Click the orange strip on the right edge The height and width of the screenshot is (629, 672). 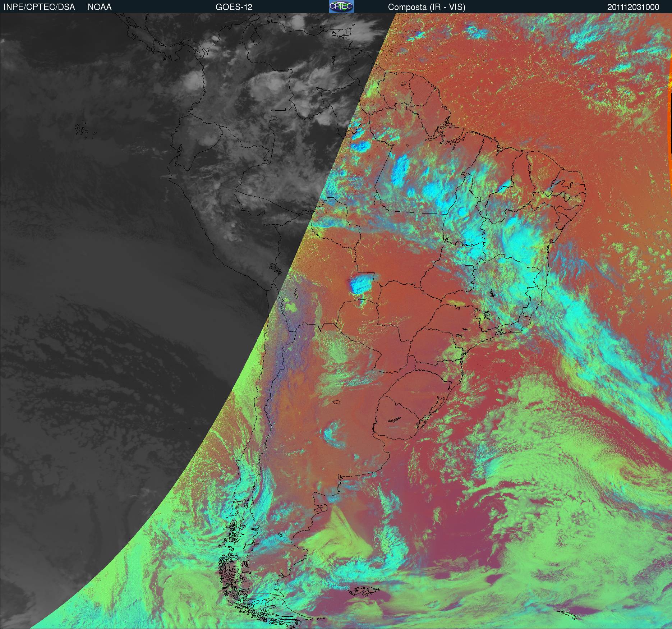pos(670,108)
